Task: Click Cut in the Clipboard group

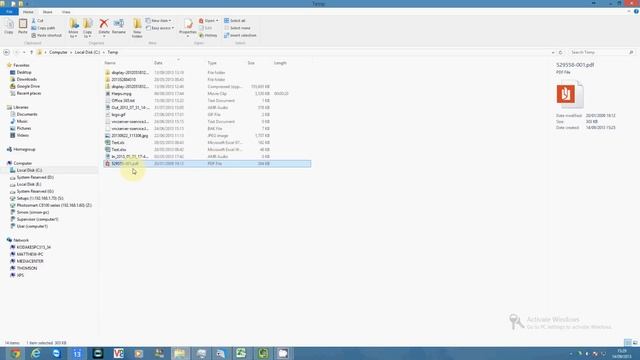Action: pyautogui.click(x=38, y=20)
